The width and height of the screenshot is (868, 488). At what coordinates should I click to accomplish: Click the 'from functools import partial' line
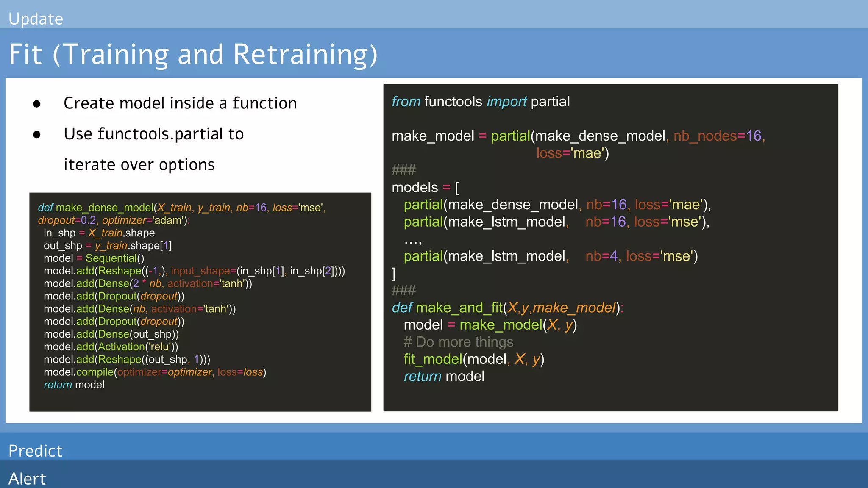480,102
